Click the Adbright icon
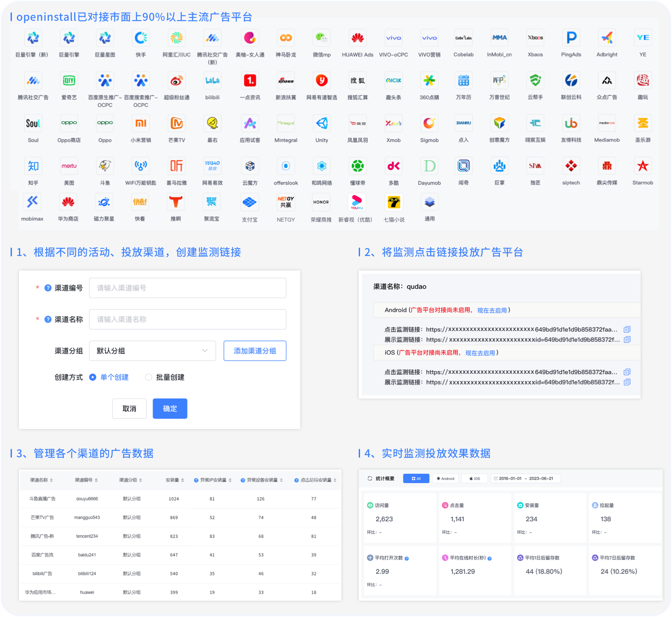672x617 pixels. pyautogui.click(x=607, y=38)
